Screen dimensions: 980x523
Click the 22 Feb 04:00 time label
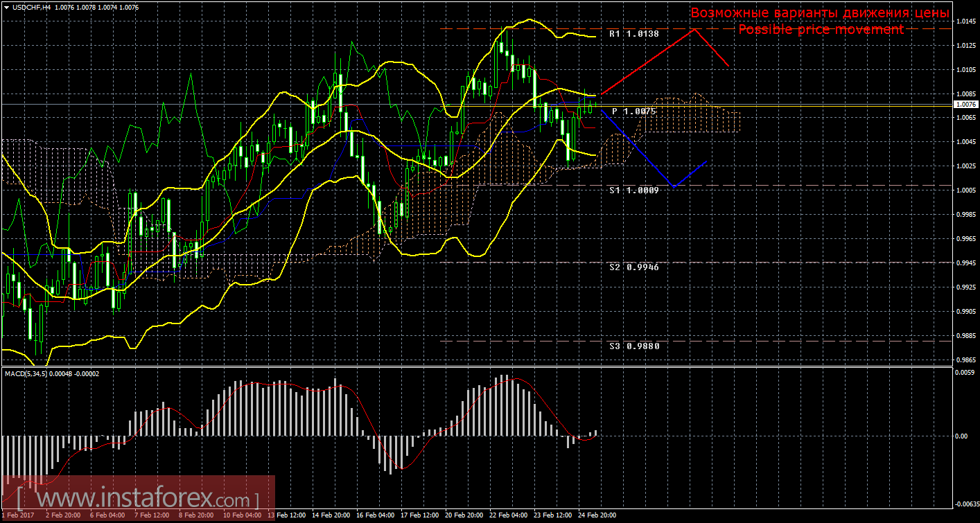point(508,515)
